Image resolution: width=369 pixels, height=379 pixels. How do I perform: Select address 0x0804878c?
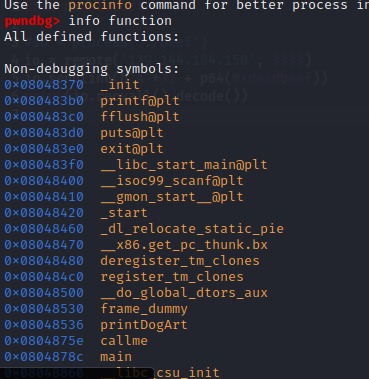pos(44,357)
